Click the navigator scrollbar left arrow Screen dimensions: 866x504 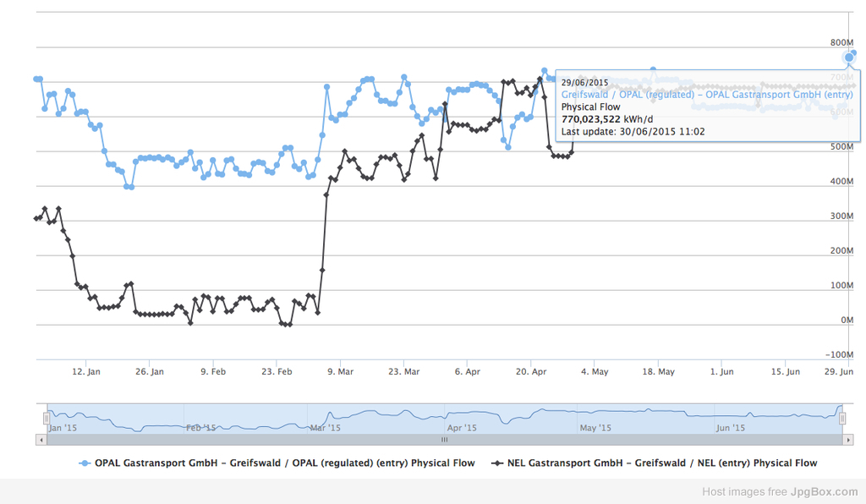coord(41,440)
